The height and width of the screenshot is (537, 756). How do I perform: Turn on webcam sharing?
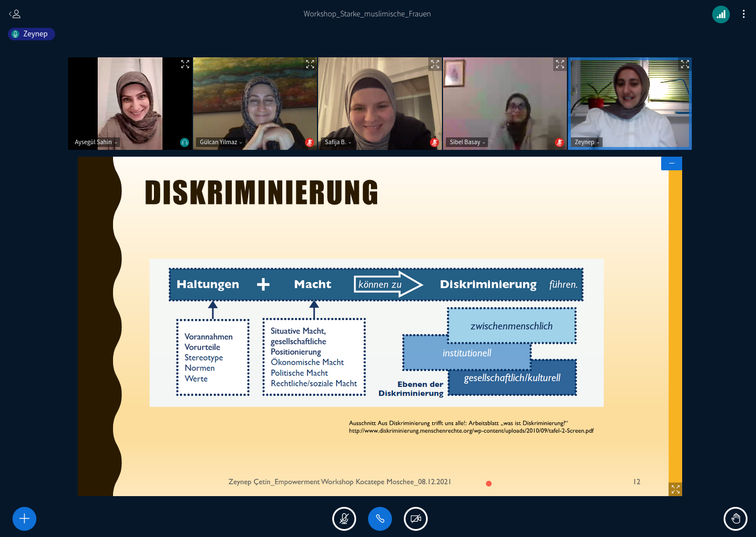pos(416,518)
